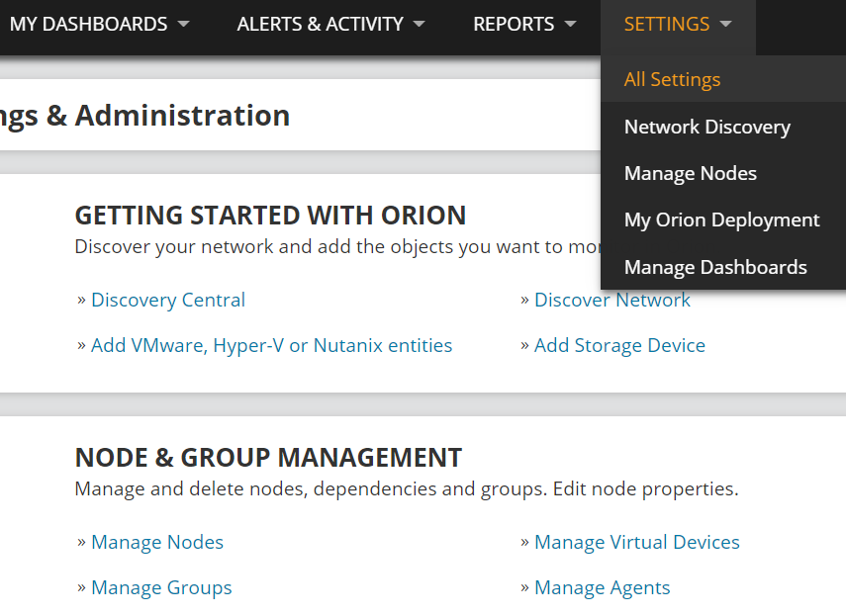This screenshot has height=616, width=846.
Task: Open the Reports menu
Action: tap(524, 25)
